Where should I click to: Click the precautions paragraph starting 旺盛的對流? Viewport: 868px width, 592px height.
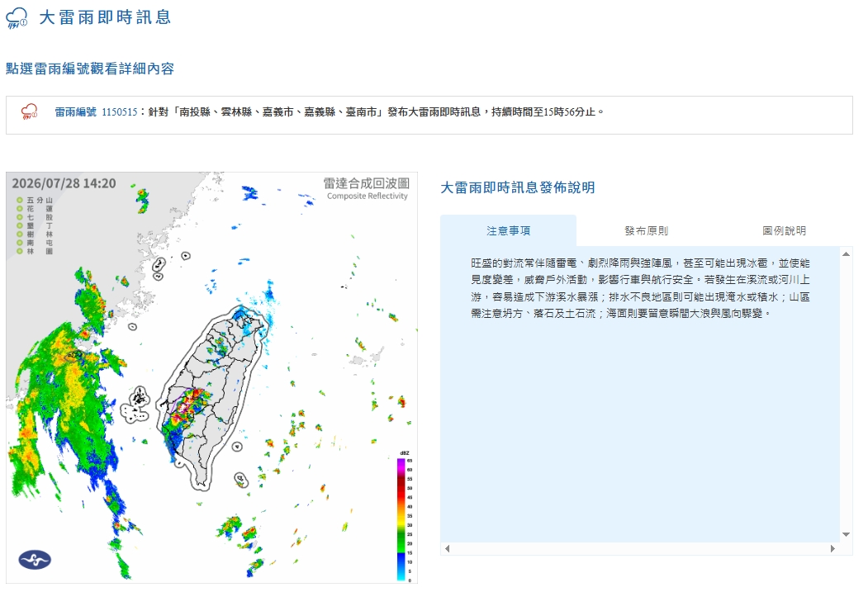click(641, 288)
